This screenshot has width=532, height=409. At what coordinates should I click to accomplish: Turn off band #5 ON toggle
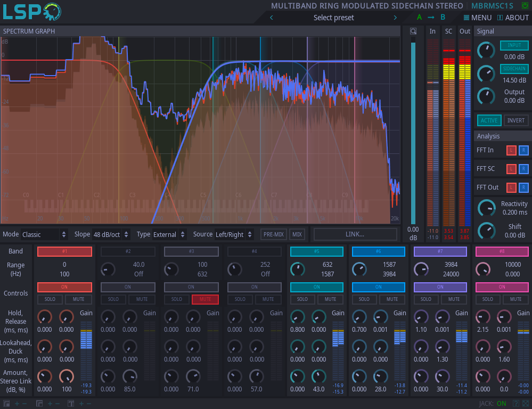[x=316, y=287]
